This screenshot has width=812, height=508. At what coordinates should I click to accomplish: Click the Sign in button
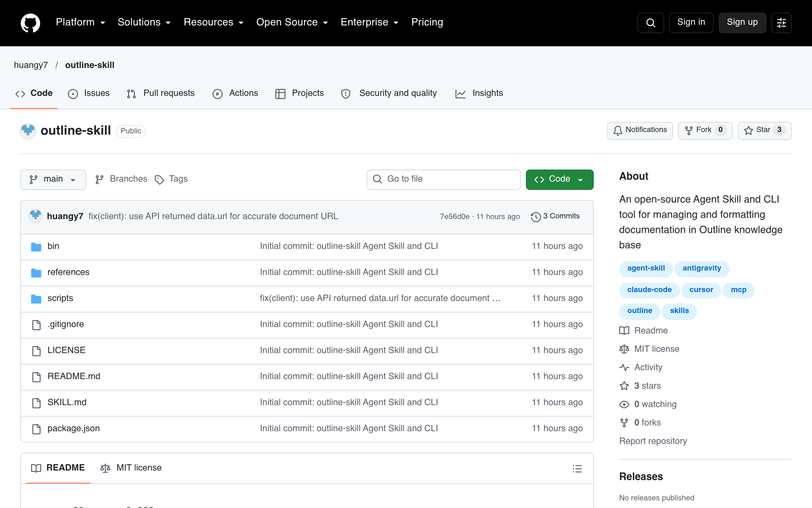[x=691, y=23]
